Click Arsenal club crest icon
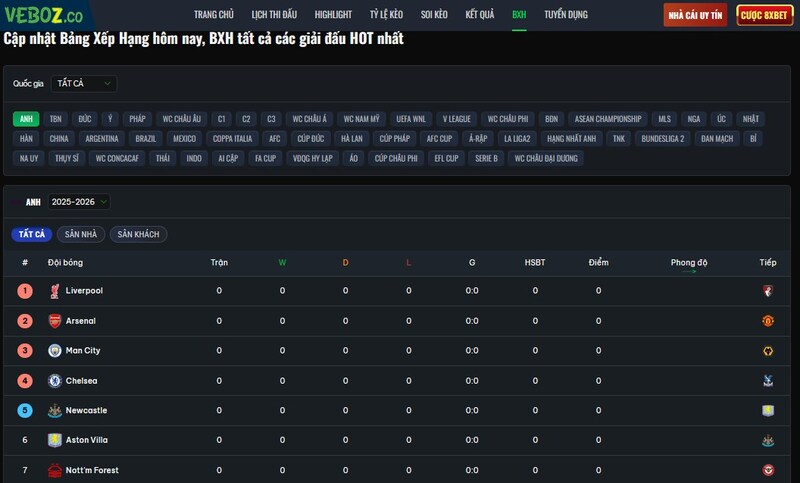The width and height of the screenshot is (800, 483). click(x=55, y=321)
